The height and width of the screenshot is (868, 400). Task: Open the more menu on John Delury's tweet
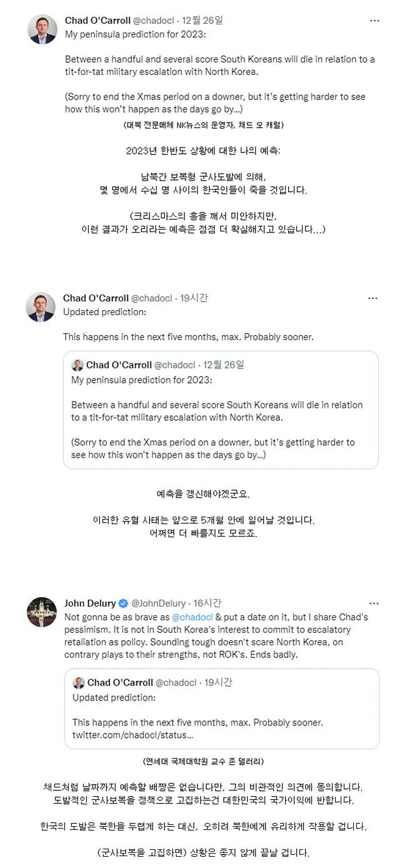[374, 603]
